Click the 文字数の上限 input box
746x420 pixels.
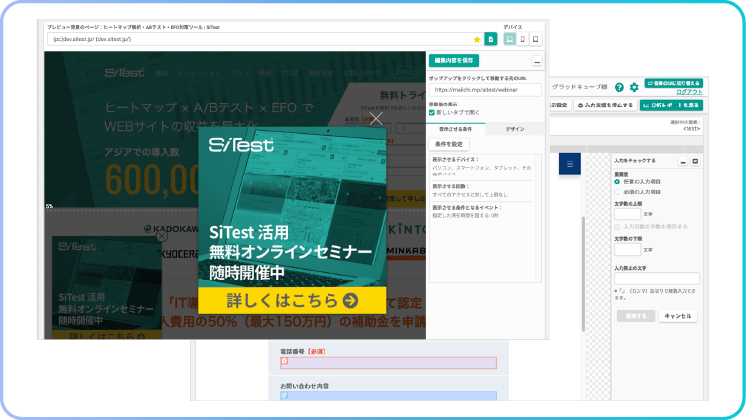click(627, 215)
